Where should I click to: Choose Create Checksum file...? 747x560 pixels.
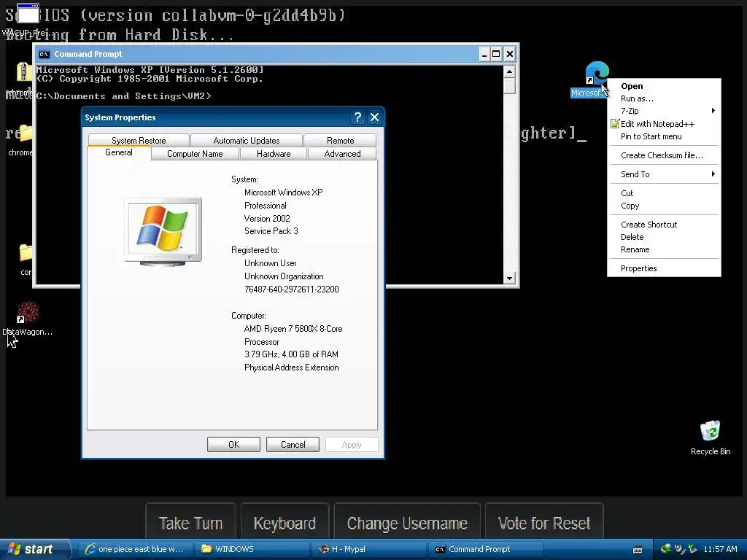coord(664,155)
